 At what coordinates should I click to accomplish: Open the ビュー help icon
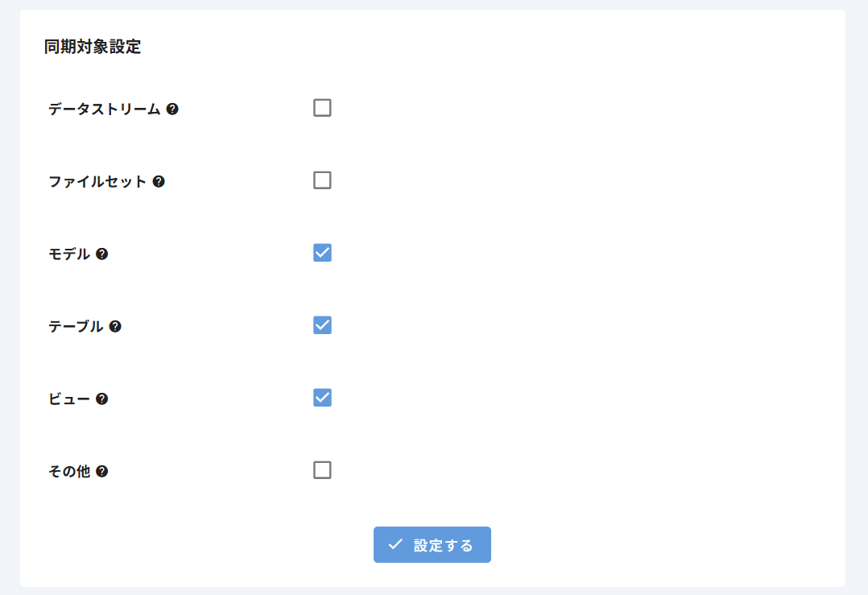pos(101,399)
